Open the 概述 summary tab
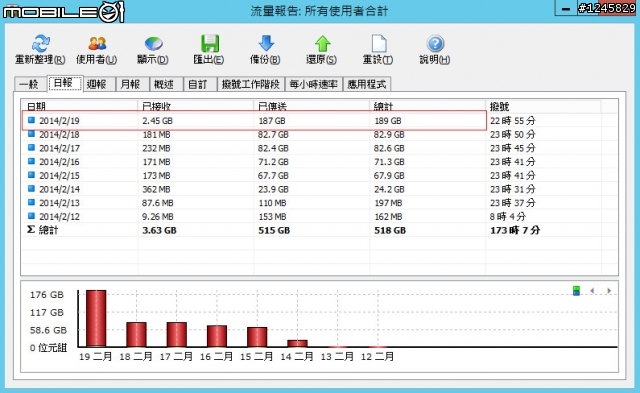640x393 pixels. coord(165,84)
